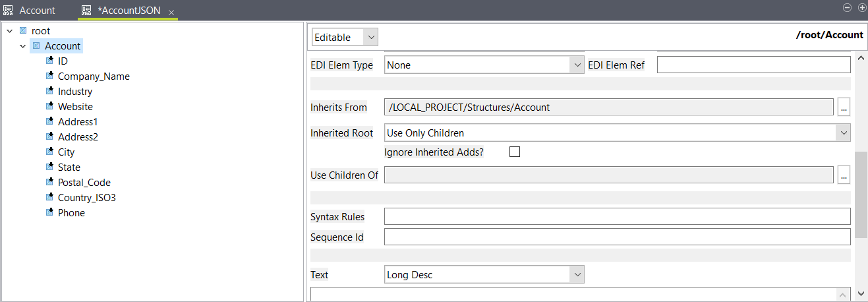Screen dimensions: 868x302
Task: Click the Phone field icon
Action: (x=49, y=212)
